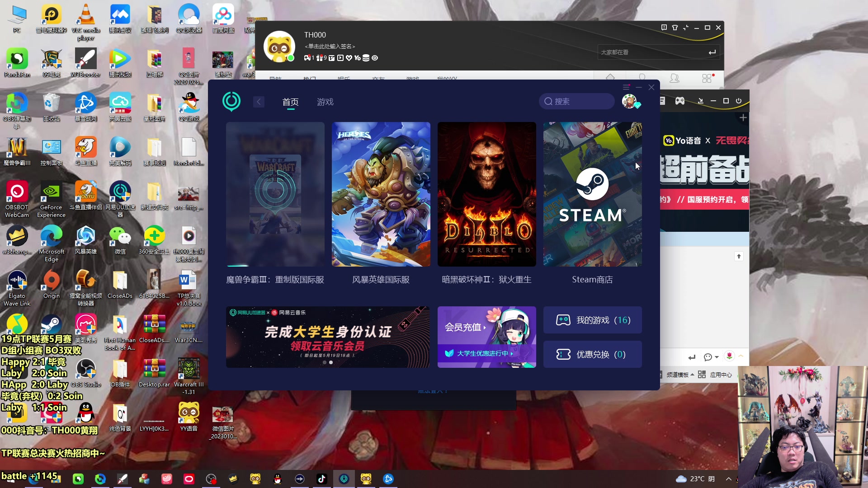Click the UU booster logo icon
Screen dimensions: 868x488
click(231, 101)
